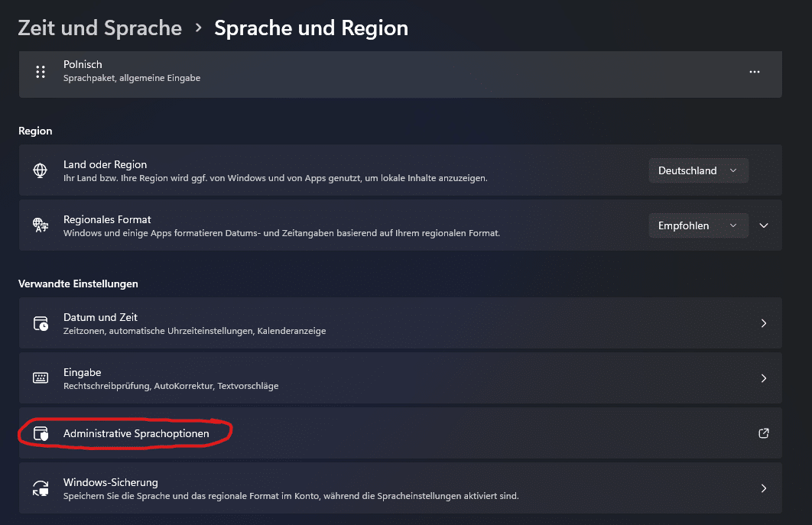Click the Windows-Sicherung sync icon
This screenshot has height=525, width=812.
click(41, 488)
